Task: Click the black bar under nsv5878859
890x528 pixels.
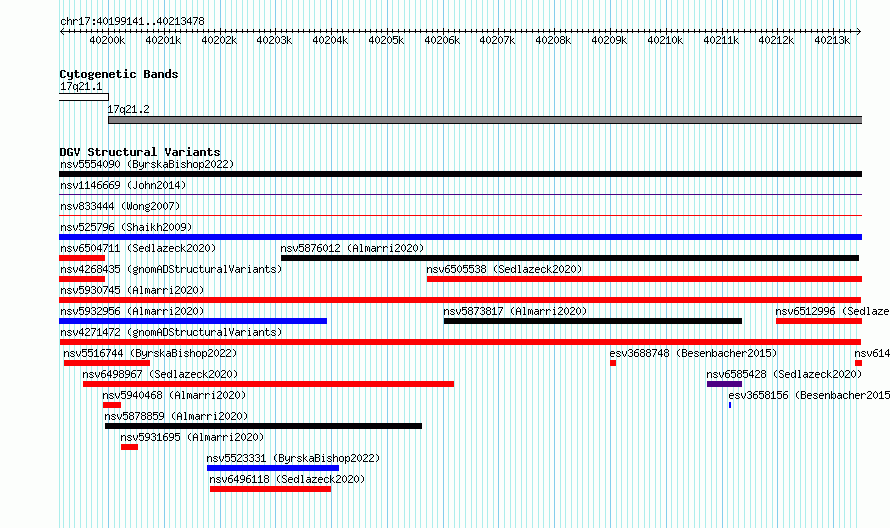Action: tap(263, 426)
